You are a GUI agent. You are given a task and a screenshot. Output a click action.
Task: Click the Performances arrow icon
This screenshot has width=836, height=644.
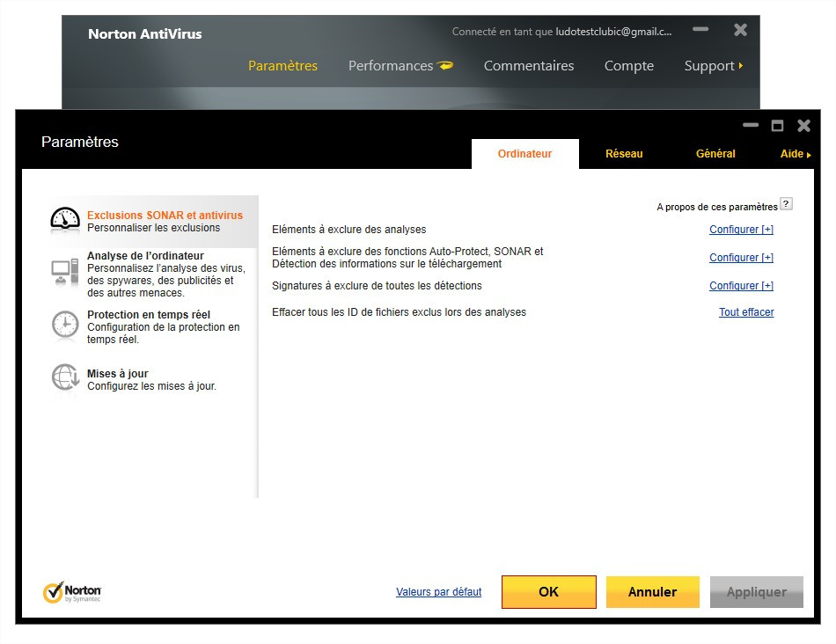tap(445, 66)
